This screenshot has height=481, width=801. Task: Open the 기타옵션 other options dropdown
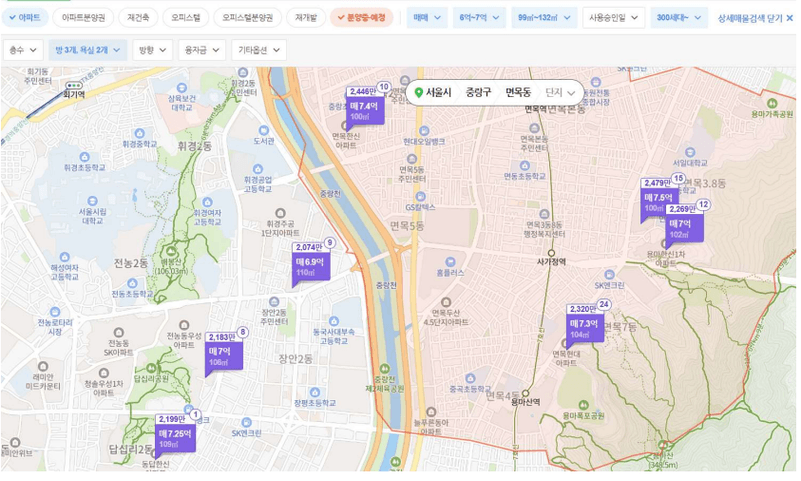pyautogui.click(x=258, y=50)
